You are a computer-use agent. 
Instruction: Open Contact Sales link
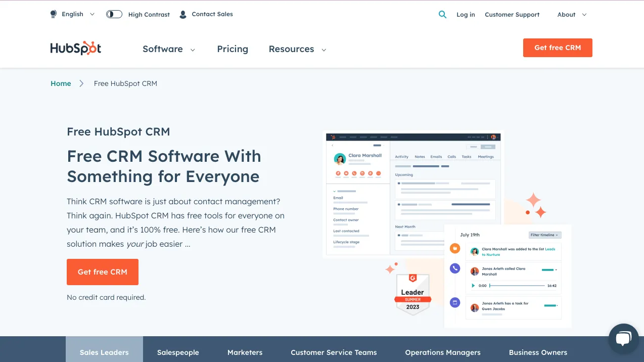[x=212, y=14]
